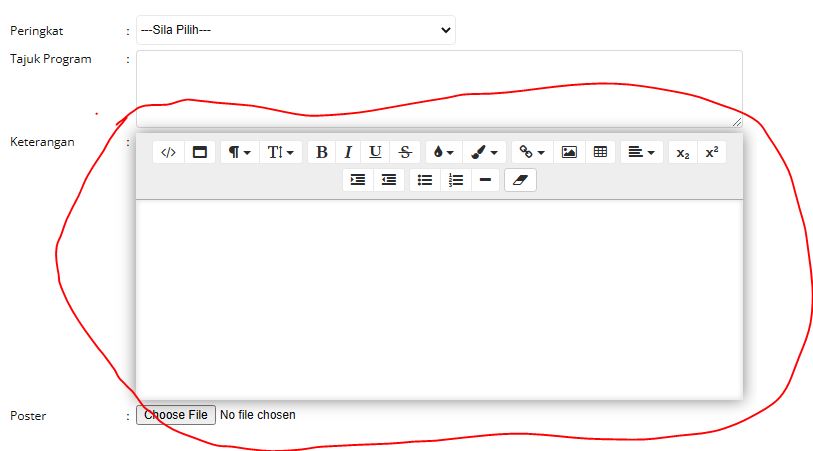Image resolution: width=813 pixels, height=451 pixels.
Task: Toggle underline formatting
Action: [375, 153]
